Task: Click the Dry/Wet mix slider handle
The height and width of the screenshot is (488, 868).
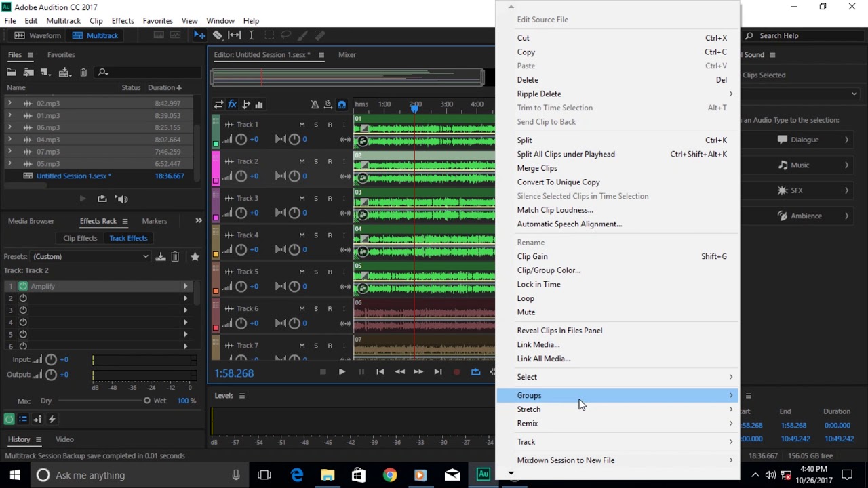Action: click(x=146, y=401)
